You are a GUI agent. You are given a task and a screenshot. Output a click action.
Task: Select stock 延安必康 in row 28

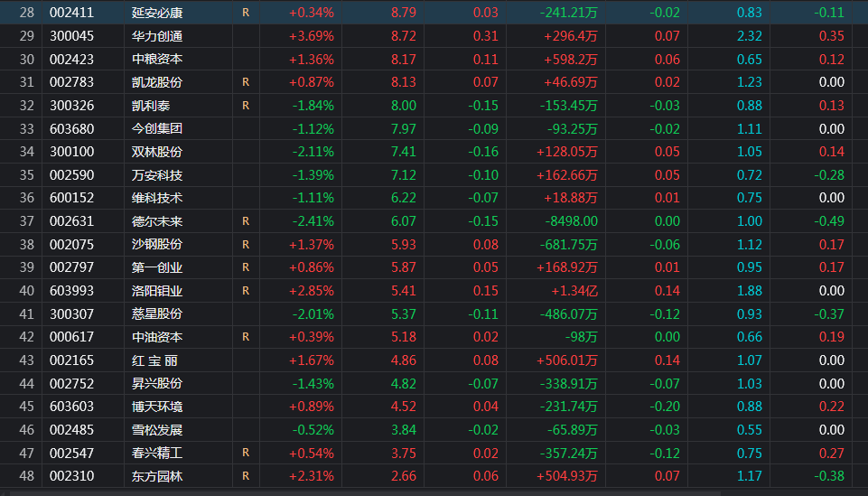157,13
